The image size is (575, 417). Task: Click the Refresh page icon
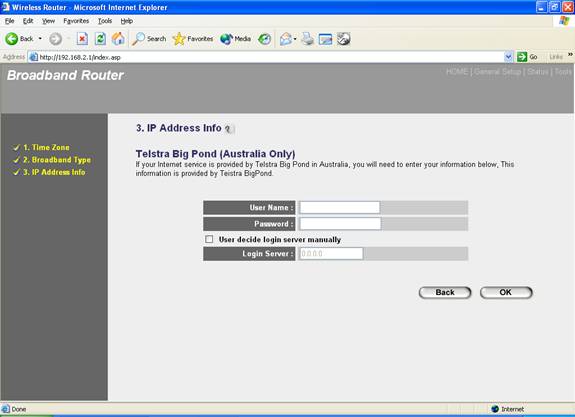(x=100, y=39)
